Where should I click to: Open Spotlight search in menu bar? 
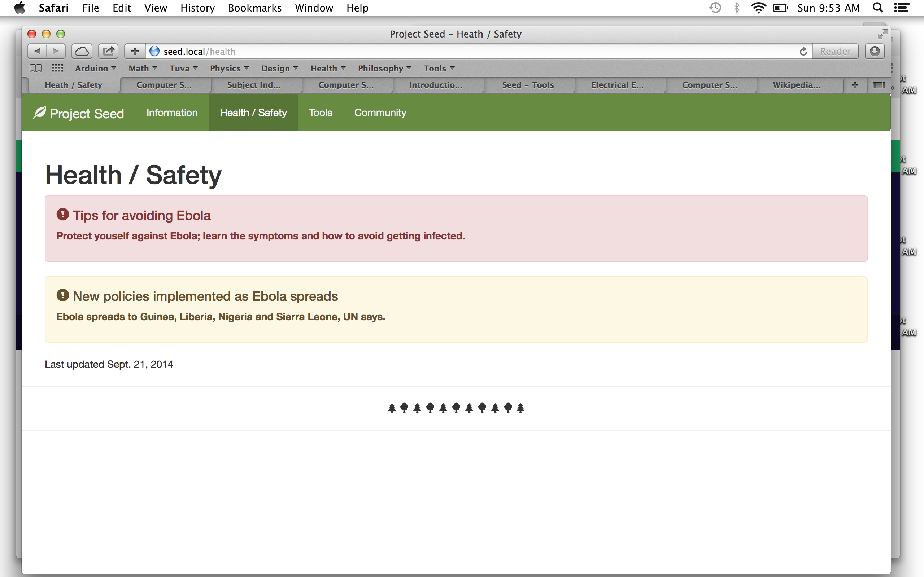(x=878, y=8)
